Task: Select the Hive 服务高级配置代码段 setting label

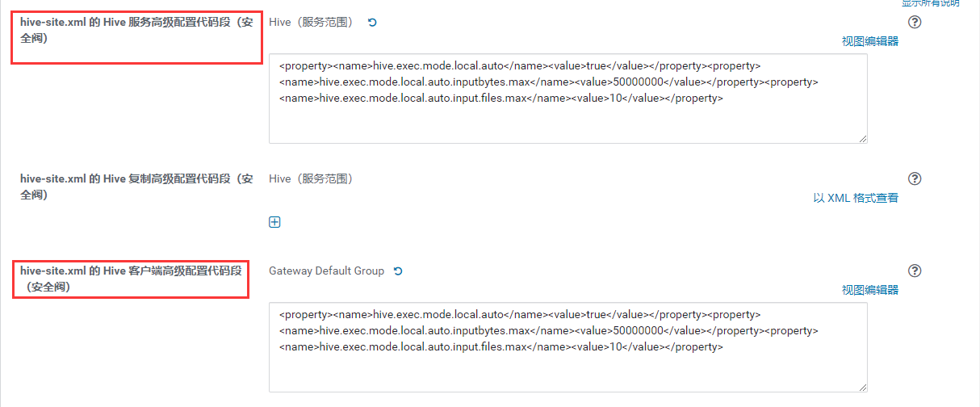Action: click(136, 30)
